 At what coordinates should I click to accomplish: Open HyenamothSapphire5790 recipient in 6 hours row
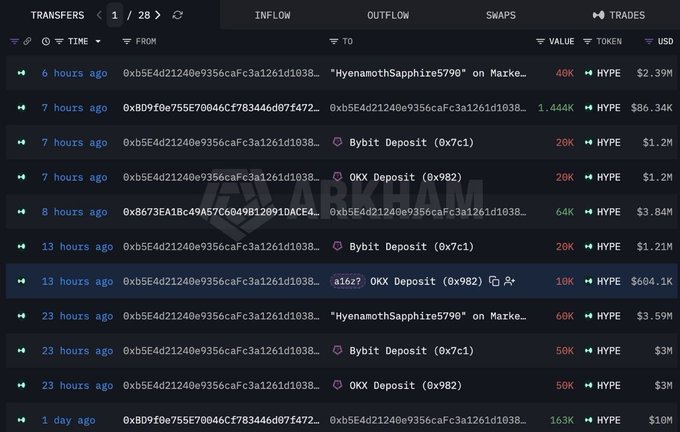coord(428,73)
